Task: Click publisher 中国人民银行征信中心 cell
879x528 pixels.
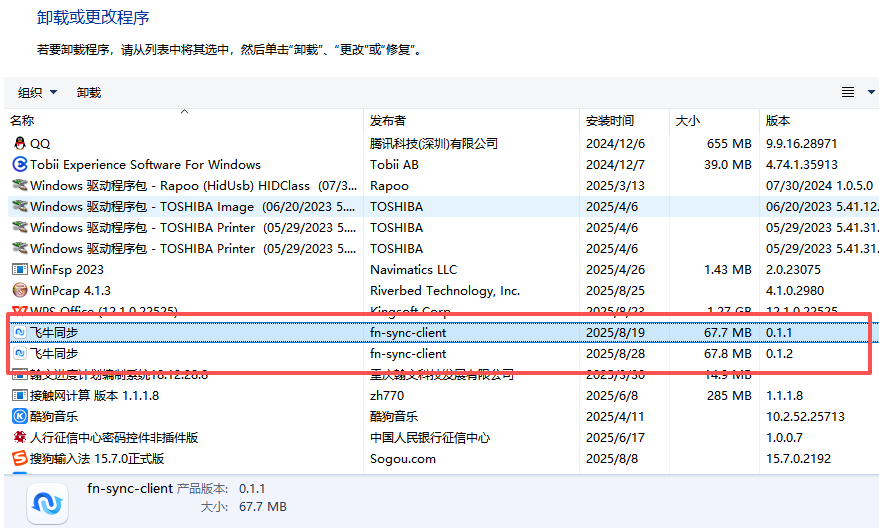Action: [x=430, y=438]
